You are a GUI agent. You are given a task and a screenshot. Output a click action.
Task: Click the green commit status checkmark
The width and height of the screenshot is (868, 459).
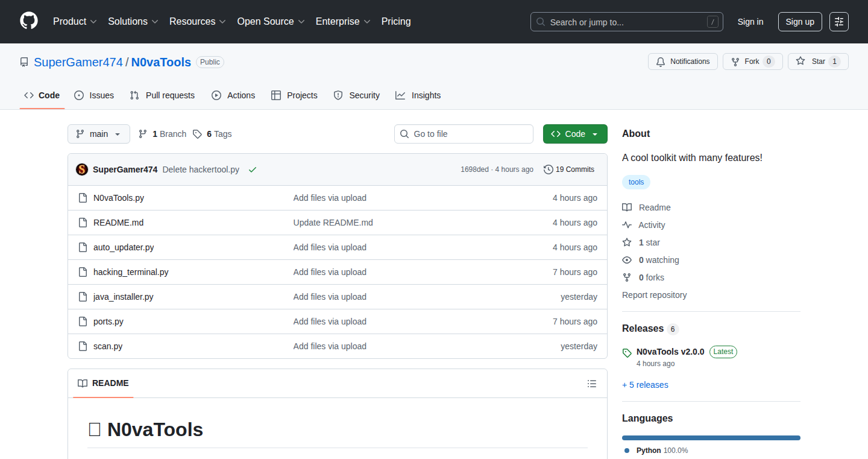253,169
